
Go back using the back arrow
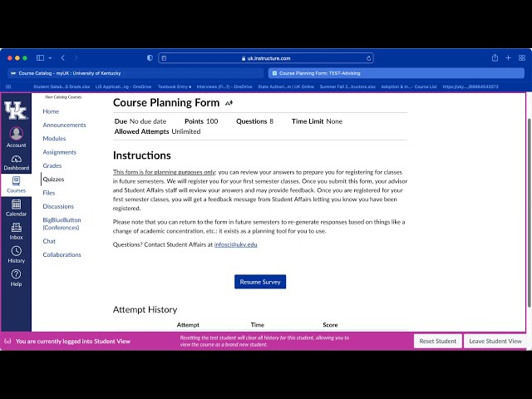click(63, 58)
